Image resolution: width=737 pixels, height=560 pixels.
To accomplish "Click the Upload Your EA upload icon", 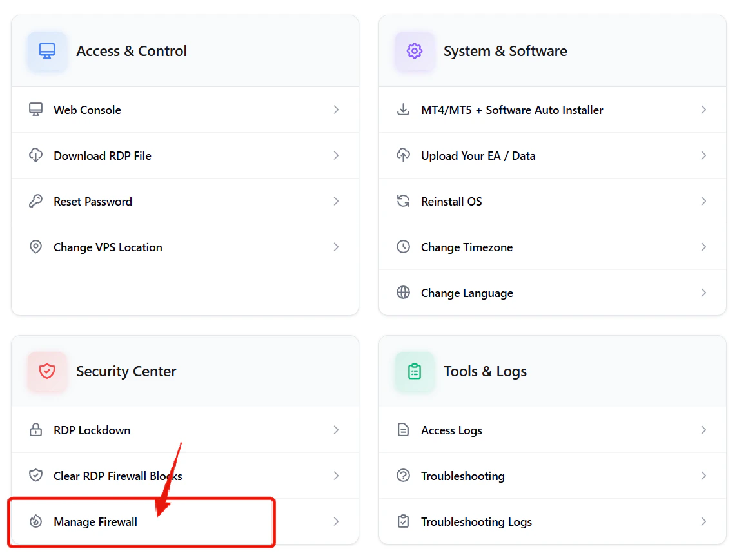I will click(403, 155).
